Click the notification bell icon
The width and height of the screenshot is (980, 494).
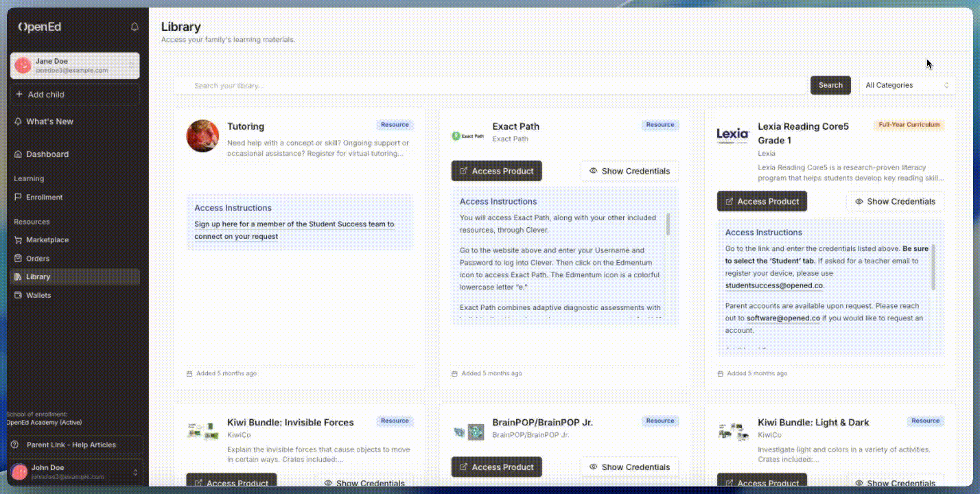coord(135,27)
